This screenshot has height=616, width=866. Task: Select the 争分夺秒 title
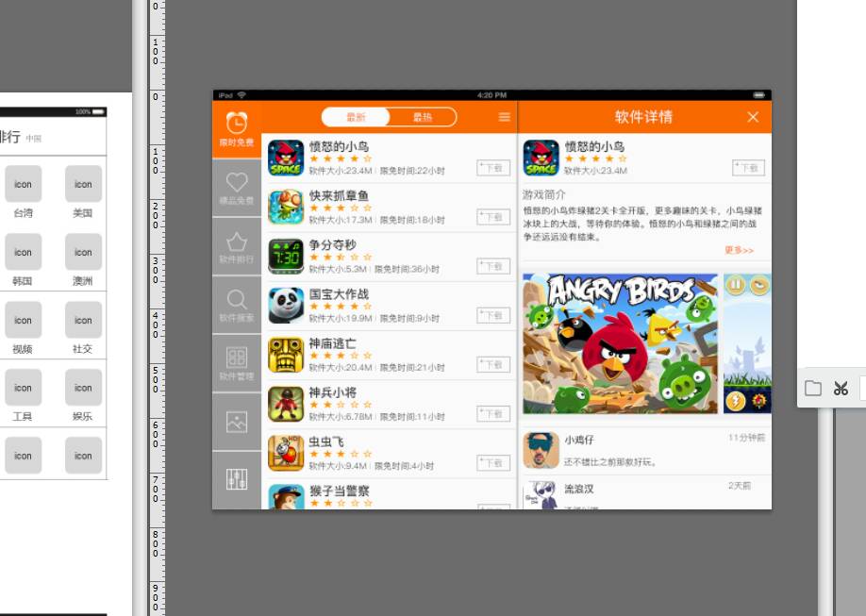(332, 244)
